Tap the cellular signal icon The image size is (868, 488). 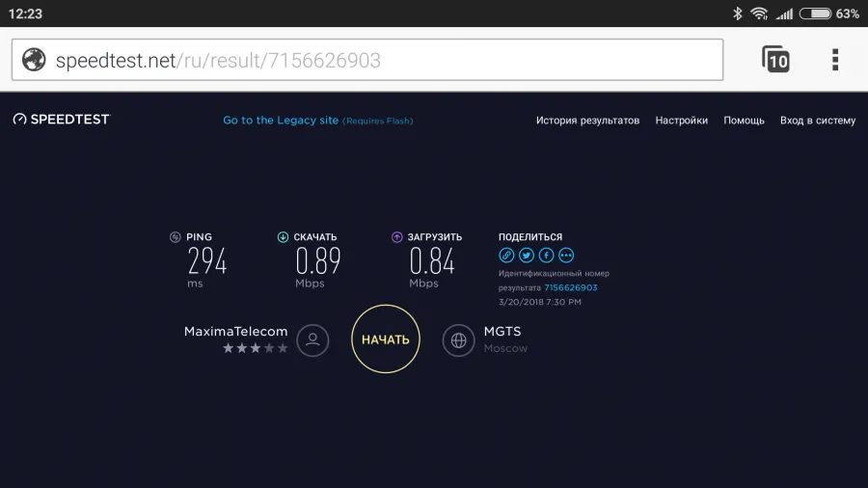[x=784, y=14]
